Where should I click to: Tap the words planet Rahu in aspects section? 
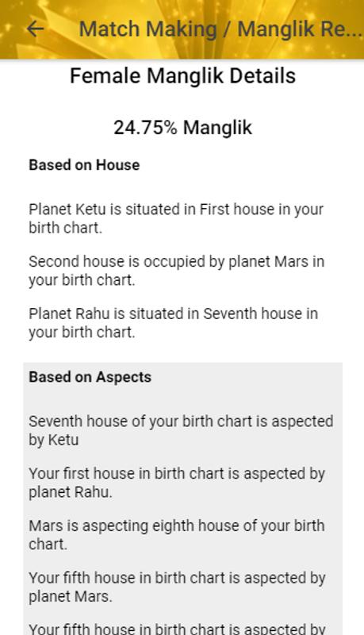[71, 491]
